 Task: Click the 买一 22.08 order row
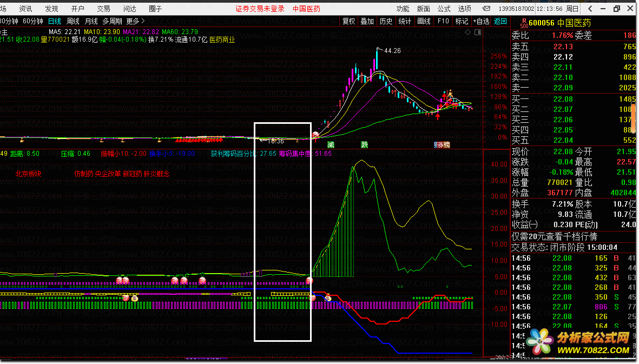pyautogui.click(x=574, y=99)
